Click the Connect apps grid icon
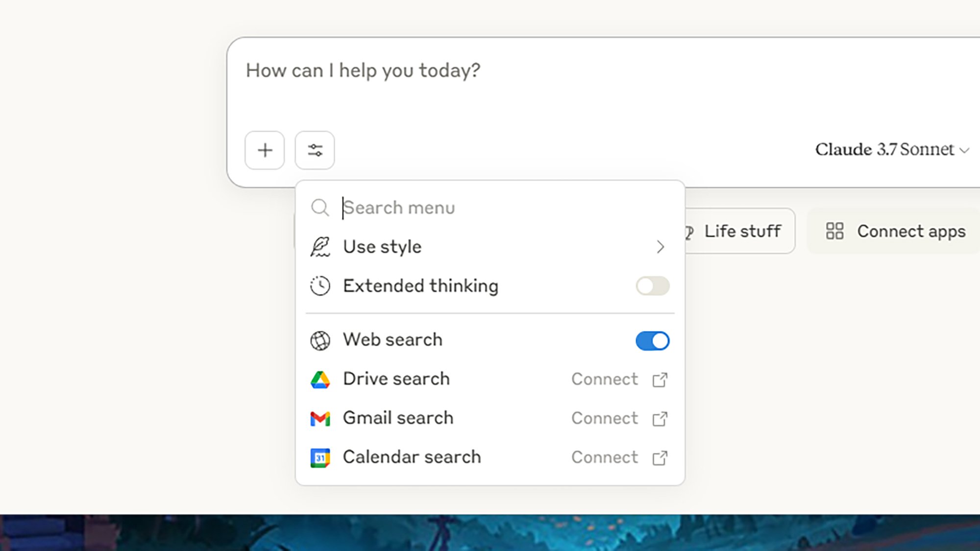 point(834,231)
